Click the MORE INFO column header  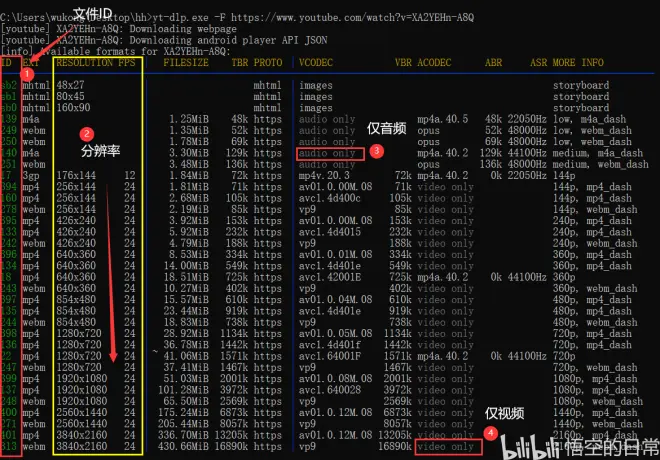(x=578, y=63)
